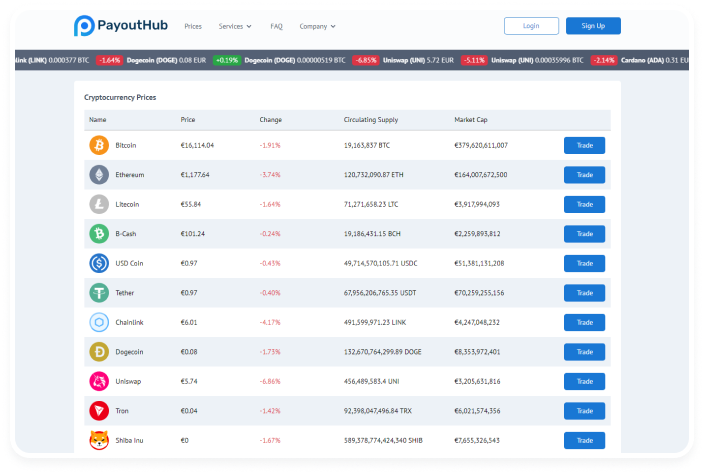Click the Uniswap pink icon

click(98, 381)
